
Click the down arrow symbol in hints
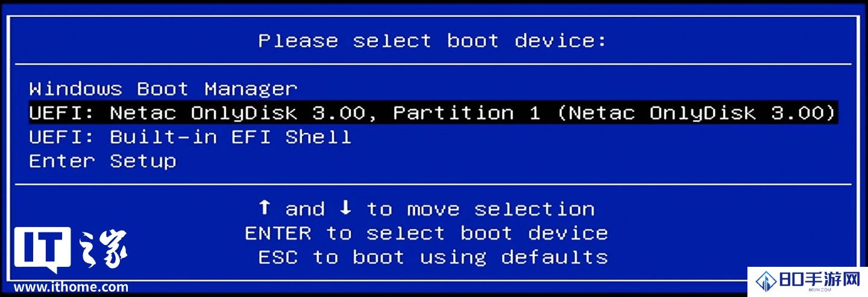(x=345, y=208)
